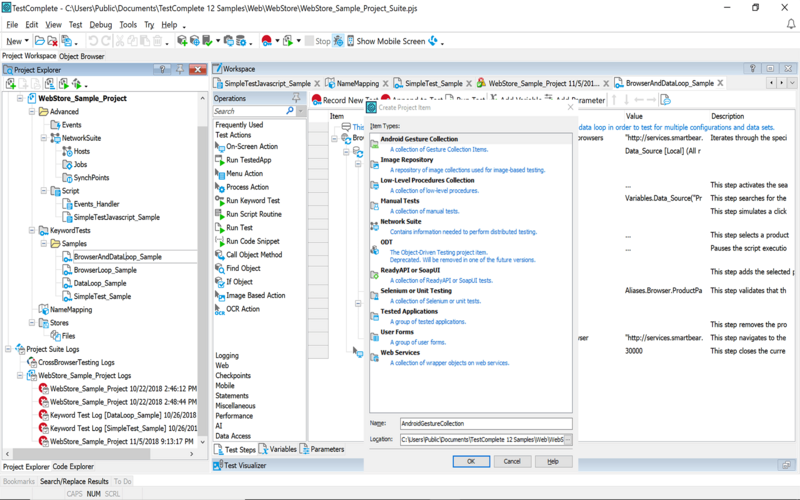Viewport: 800px width, 500px height.
Task: Click the Undo icon
Action: 93,41
